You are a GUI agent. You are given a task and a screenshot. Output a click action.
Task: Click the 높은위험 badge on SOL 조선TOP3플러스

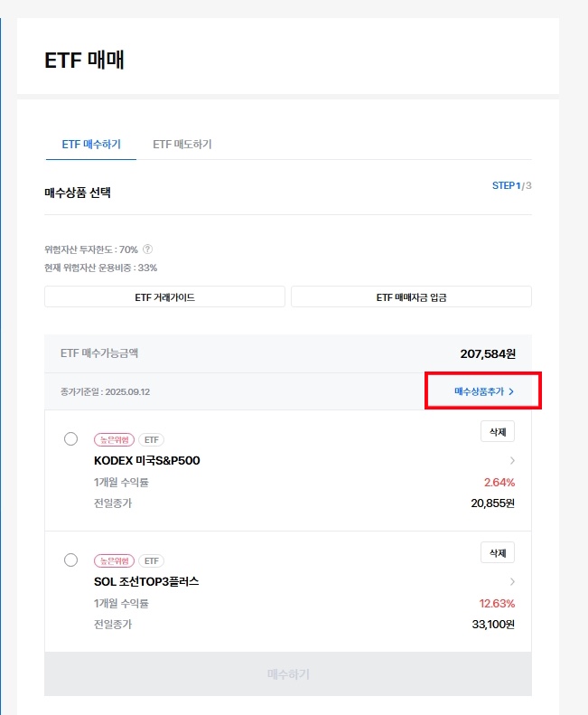point(114,560)
